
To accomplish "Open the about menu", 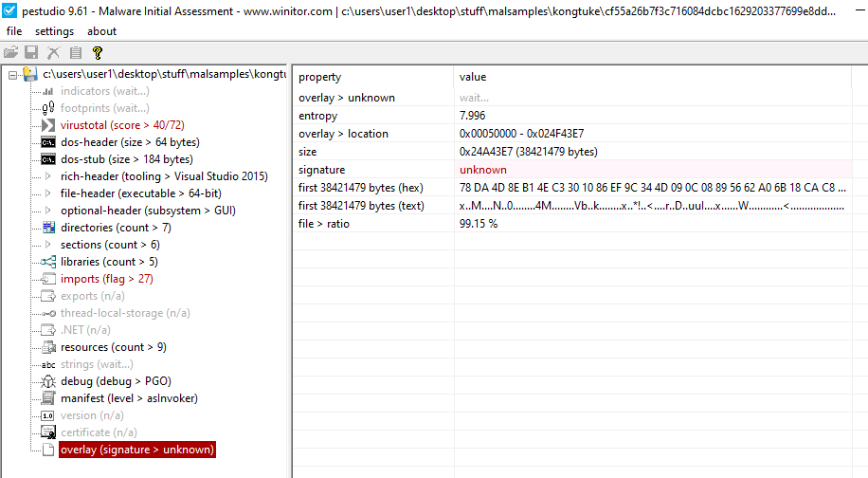I will 101,31.
